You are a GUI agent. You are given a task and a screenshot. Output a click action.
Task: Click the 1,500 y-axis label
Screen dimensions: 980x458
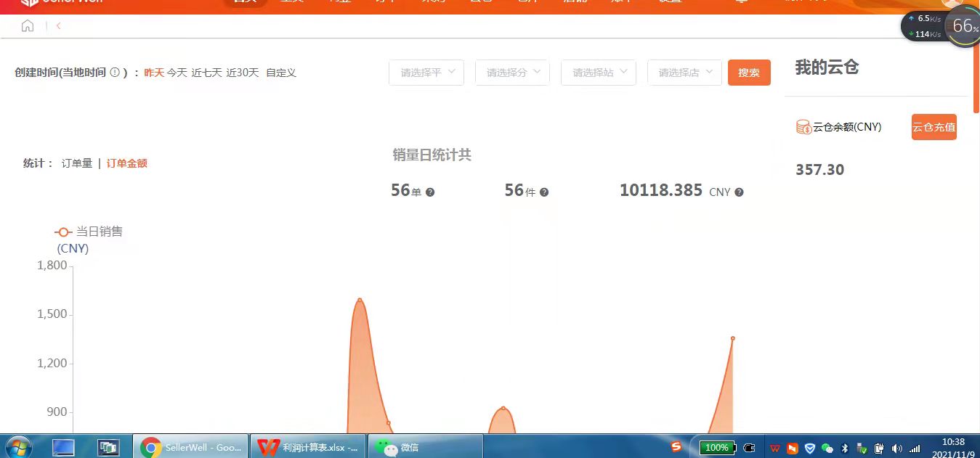click(52, 315)
